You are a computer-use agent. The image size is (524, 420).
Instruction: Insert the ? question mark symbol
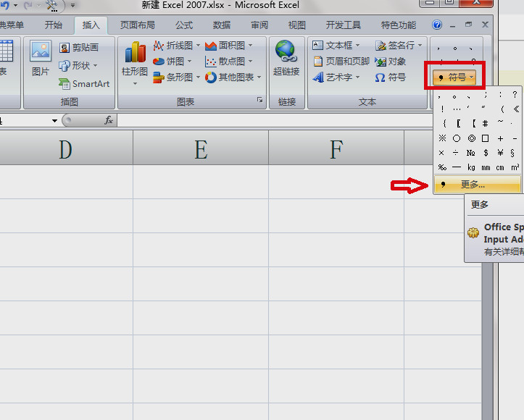pos(515,94)
